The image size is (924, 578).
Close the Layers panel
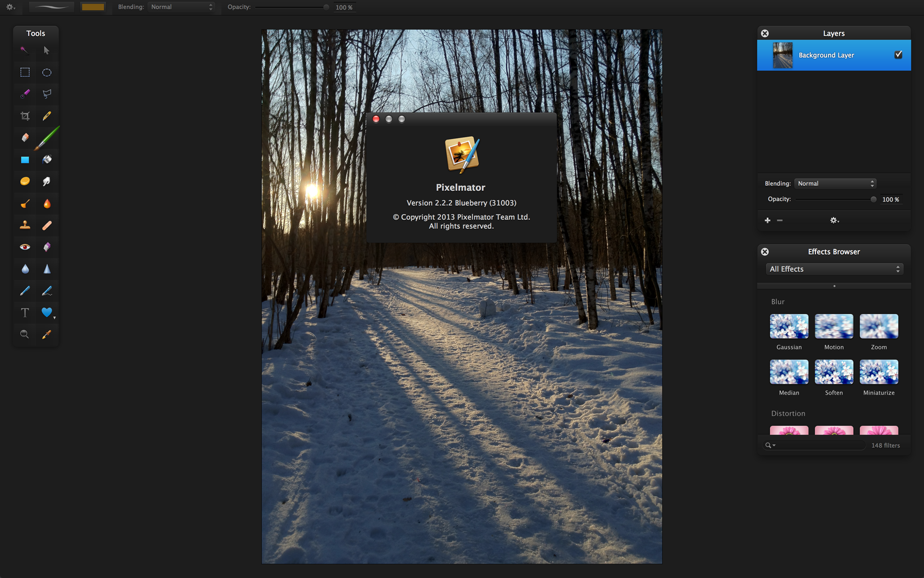(x=765, y=33)
